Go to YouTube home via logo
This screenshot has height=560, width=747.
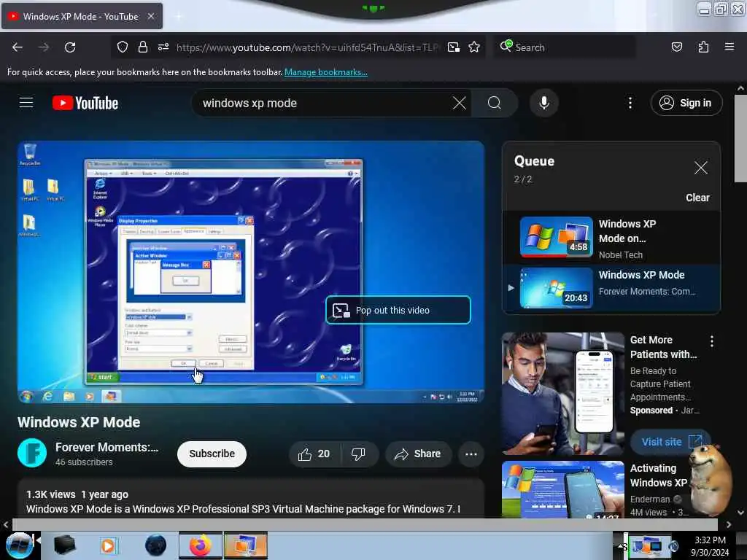(x=85, y=103)
